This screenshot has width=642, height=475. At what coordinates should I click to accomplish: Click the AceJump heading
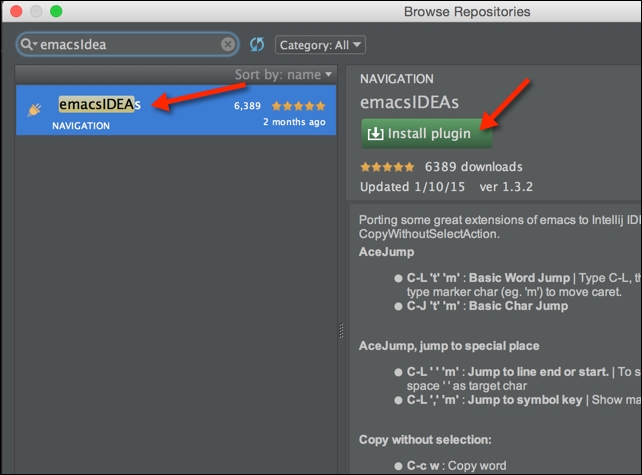click(387, 252)
